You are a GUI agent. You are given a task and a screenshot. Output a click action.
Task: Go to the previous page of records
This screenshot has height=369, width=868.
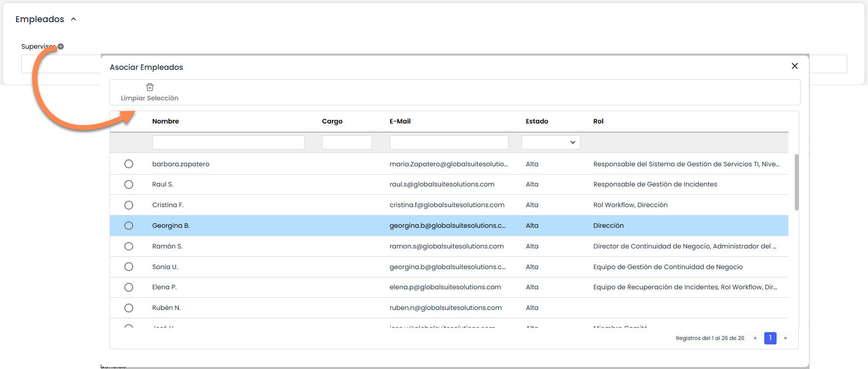(755, 338)
